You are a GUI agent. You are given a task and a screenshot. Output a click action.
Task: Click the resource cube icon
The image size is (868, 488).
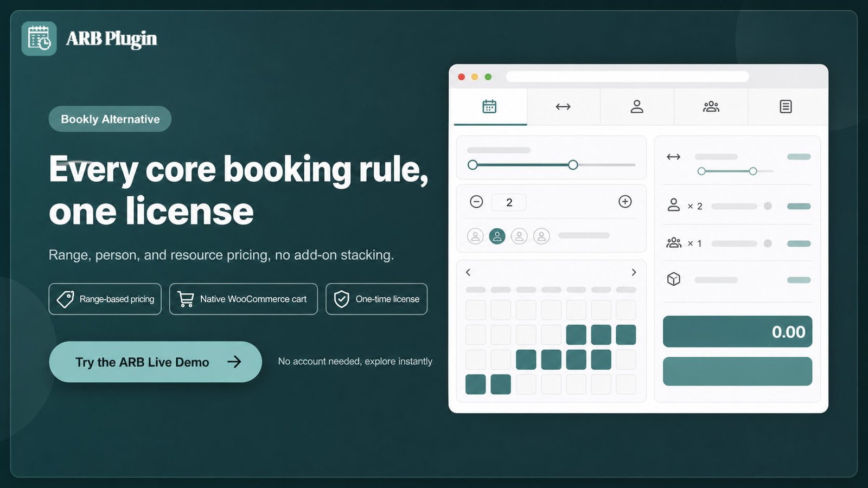673,279
